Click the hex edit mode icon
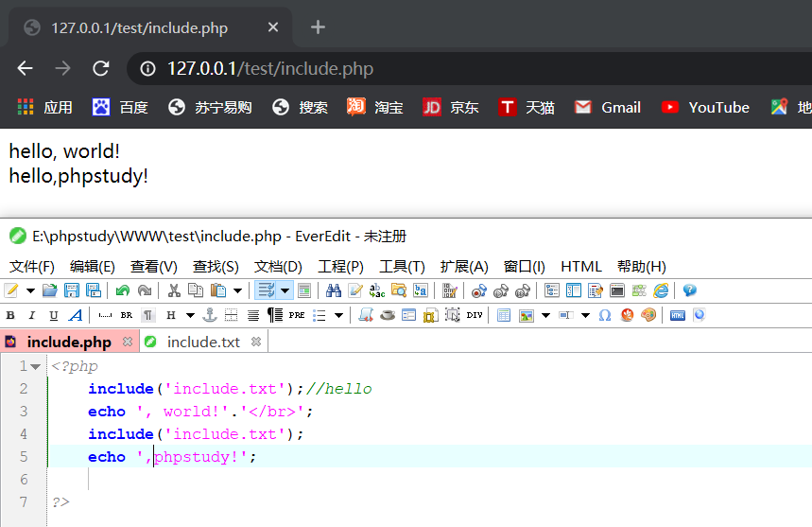Image resolution: width=812 pixels, height=527 pixels. [x=450, y=290]
